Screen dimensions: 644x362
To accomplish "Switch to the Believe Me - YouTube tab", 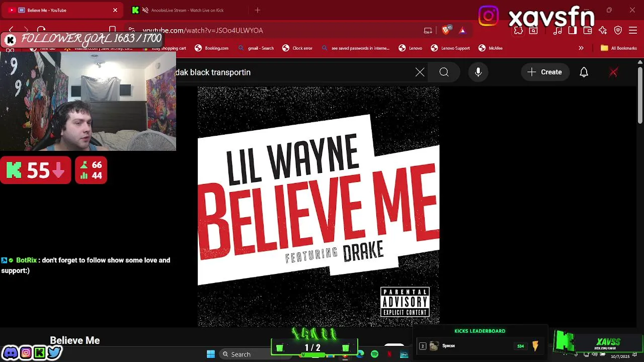I will tap(63, 10).
